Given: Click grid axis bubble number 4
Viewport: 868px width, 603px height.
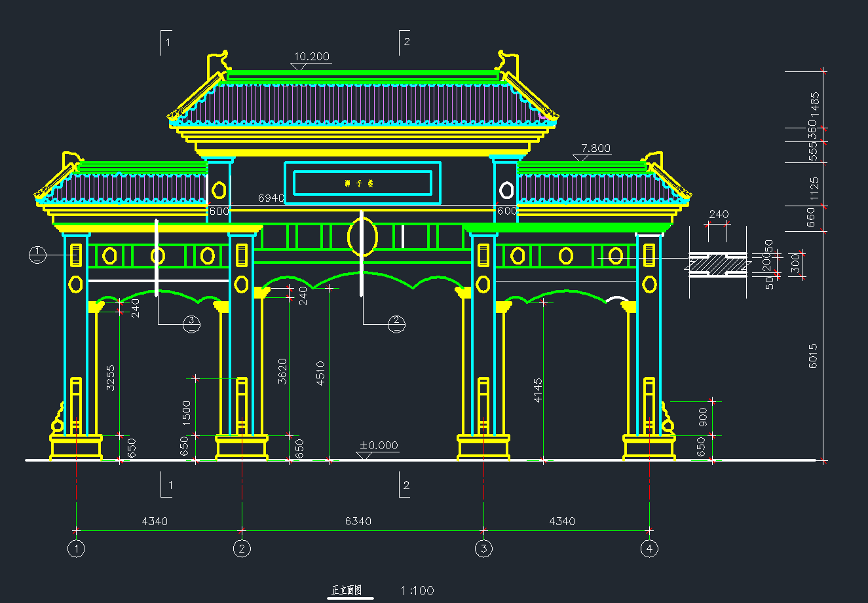Looking at the screenshot, I should click(649, 549).
